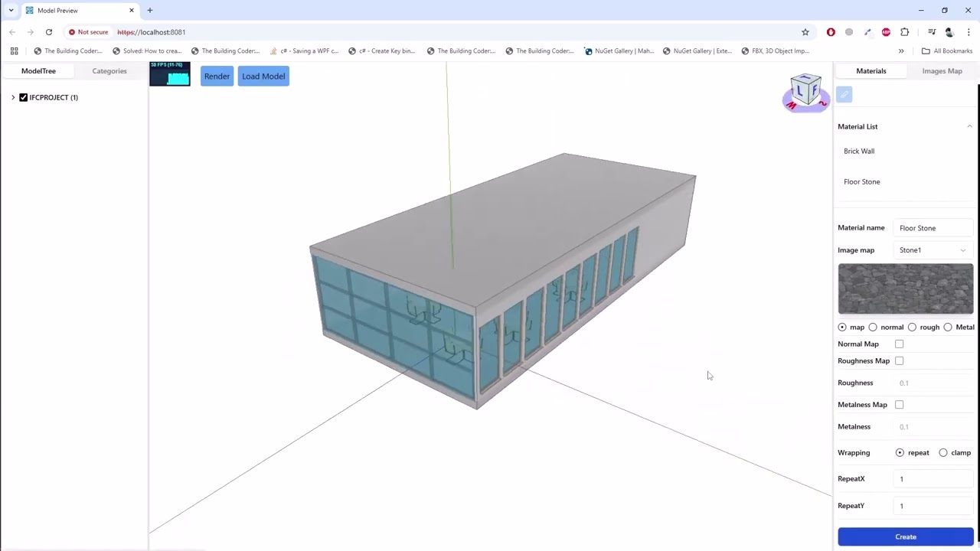Select IFCPROJECT (1) tree item
Screen dimensions: 980x551
click(x=54, y=97)
